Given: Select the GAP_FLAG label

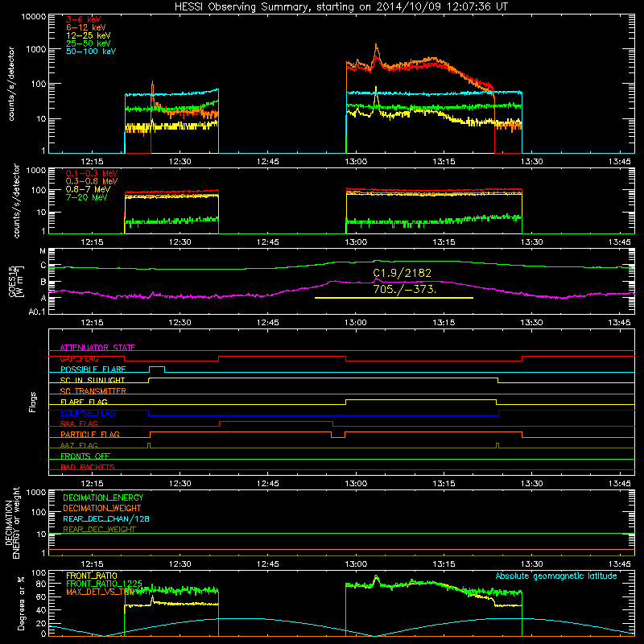Looking at the screenshot, I should click(x=79, y=358).
